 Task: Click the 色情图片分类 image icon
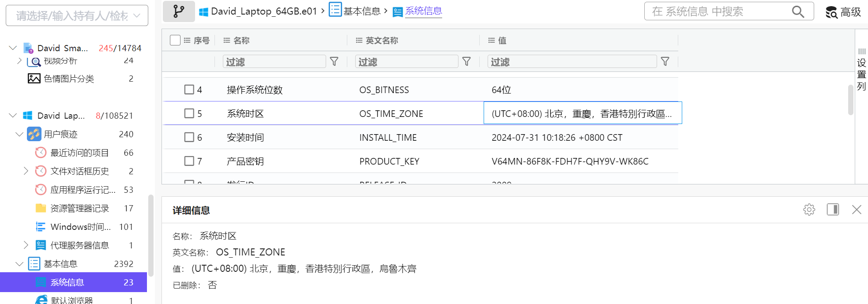tap(34, 79)
